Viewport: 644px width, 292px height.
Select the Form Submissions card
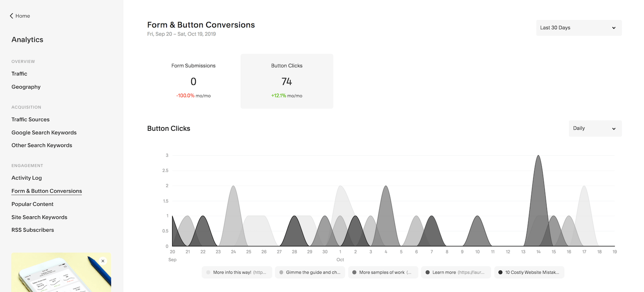pos(194,81)
